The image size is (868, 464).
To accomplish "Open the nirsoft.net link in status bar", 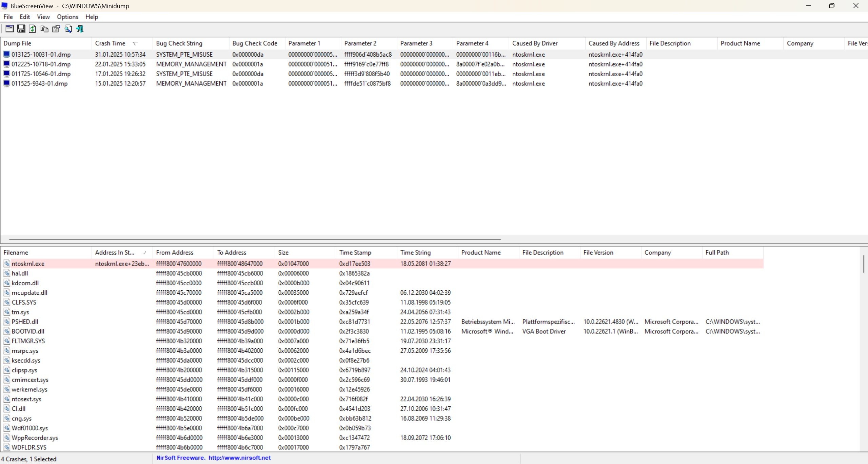I will click(x=239, y=458).
